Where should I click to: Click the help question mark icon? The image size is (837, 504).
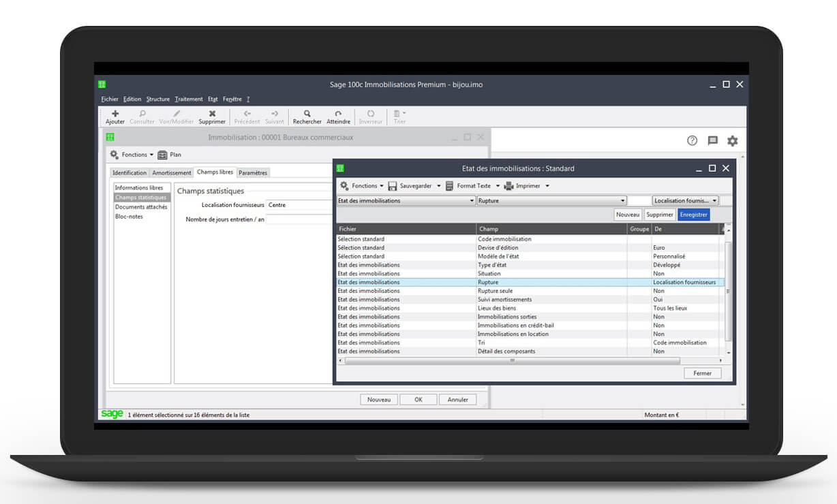(693, 141)
